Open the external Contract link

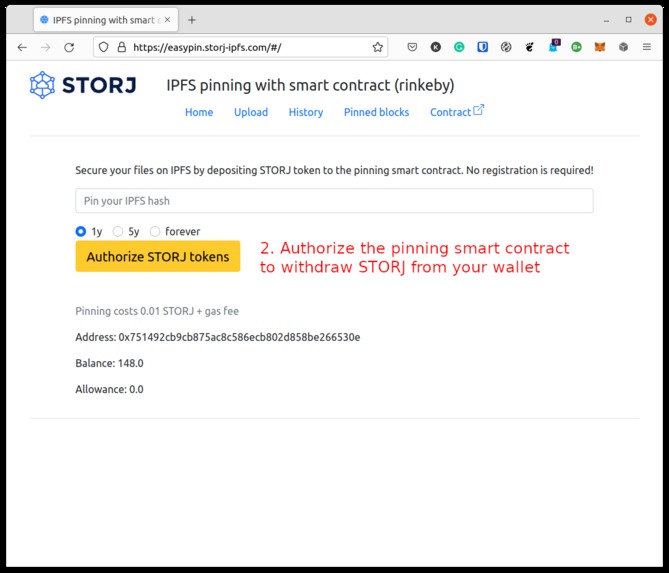[x=457, y=111]
